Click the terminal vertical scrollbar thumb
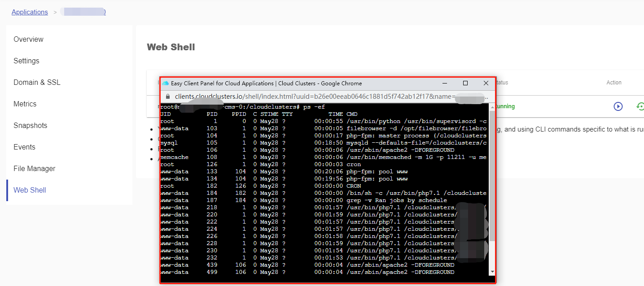 [492, 175]
